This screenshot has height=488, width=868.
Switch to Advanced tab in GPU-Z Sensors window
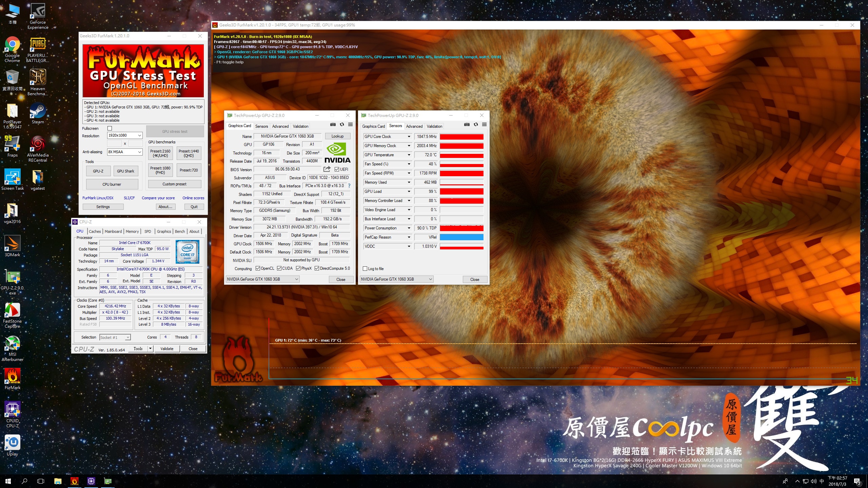pos(414,126)
